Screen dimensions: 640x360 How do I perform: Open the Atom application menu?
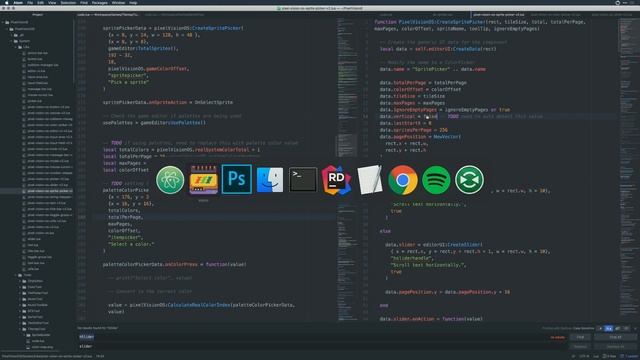[18, 2]
